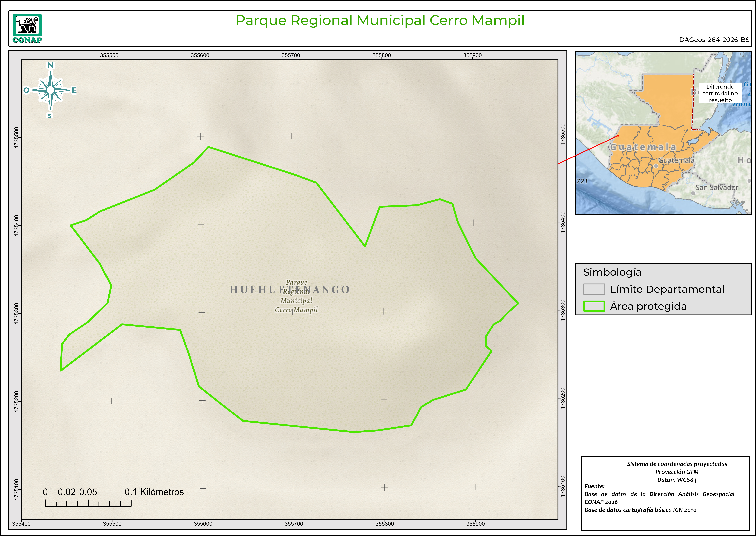Click the 0.1 Kilómetros scale label
This screenshot has height=536, width=756.
(154, 492)
